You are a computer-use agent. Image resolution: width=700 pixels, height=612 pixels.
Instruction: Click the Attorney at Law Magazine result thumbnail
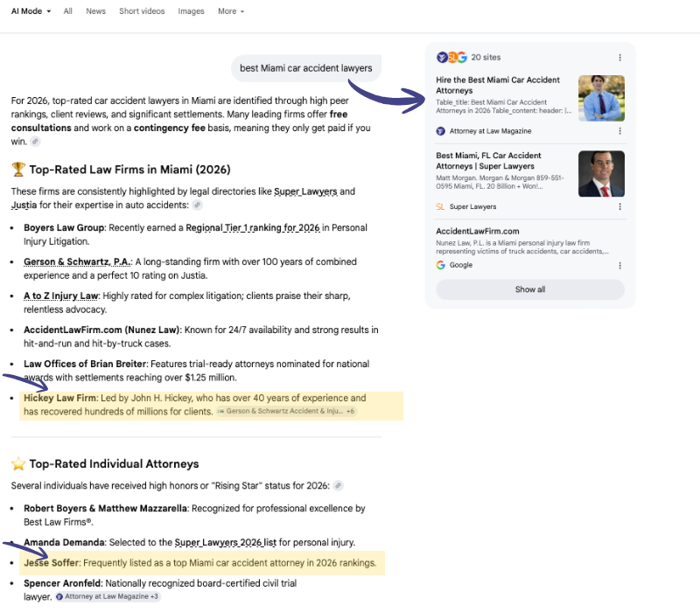[601, 98]
